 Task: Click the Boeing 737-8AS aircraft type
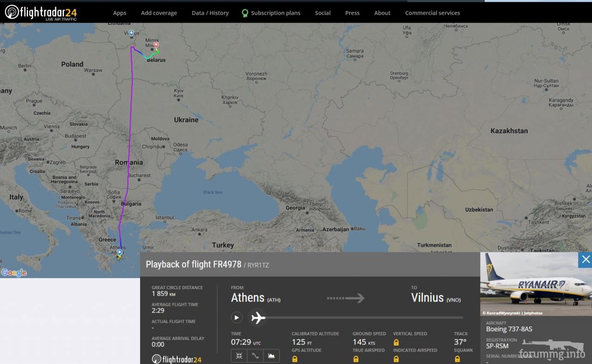click(x=509, y=329)
